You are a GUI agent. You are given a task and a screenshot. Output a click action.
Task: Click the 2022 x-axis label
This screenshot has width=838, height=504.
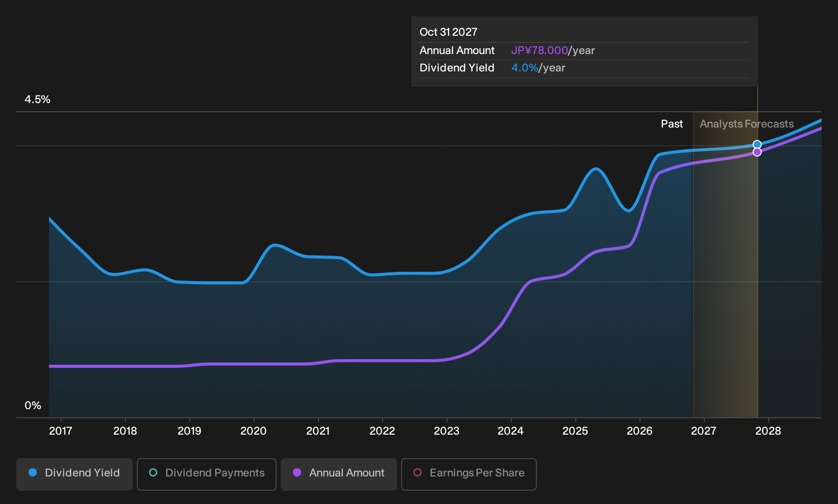[382, 431]
